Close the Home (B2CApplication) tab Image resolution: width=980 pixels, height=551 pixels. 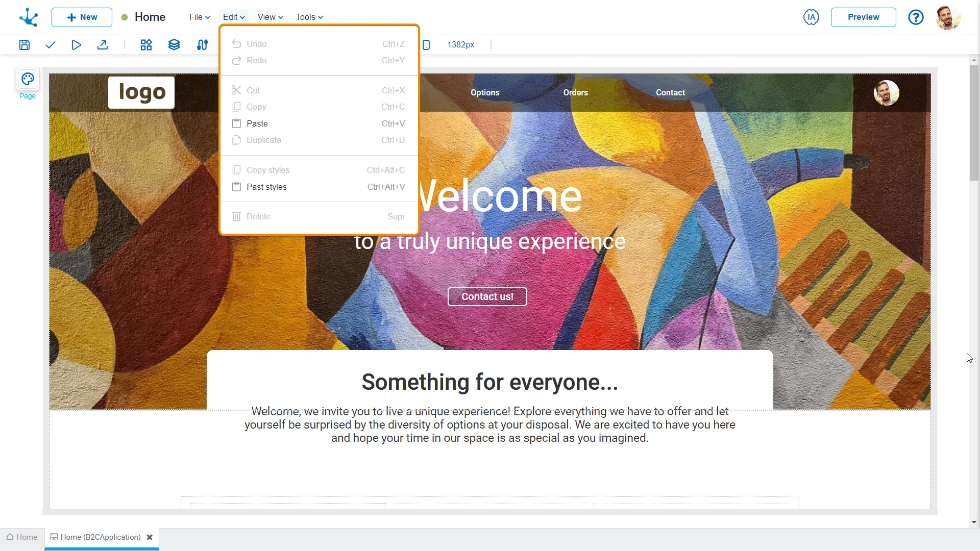(x=150, y=537)
